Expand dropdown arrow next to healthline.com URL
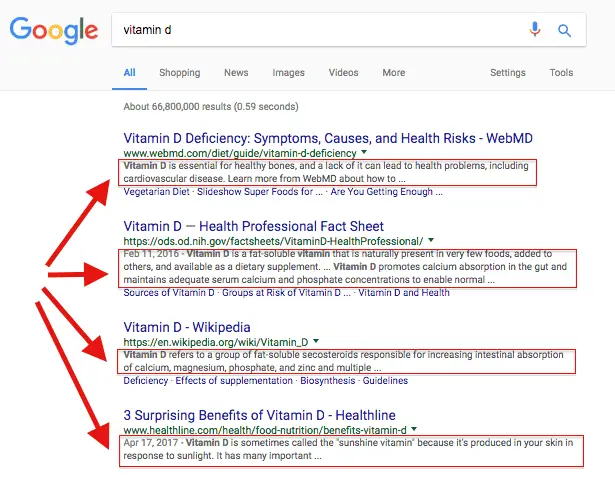615x481 pixels. point(414,429)
